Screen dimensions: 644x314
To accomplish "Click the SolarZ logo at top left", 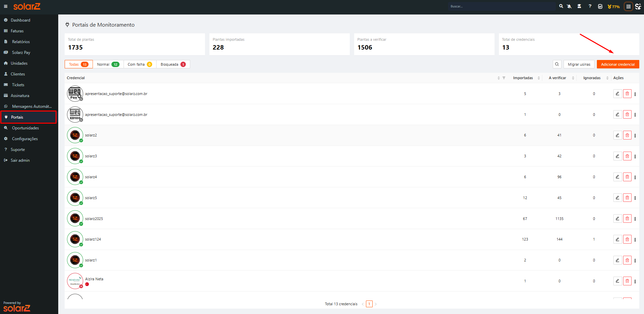I will (x=27, y=6).
